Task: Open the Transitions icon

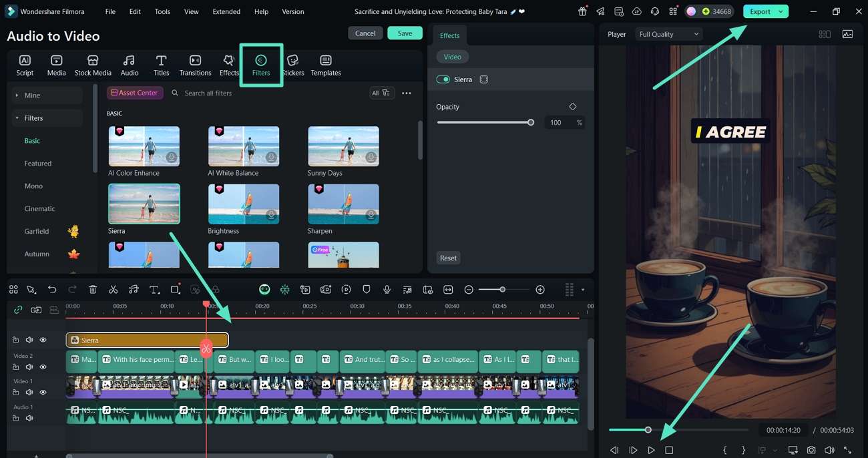Action: tap(195, 65)
